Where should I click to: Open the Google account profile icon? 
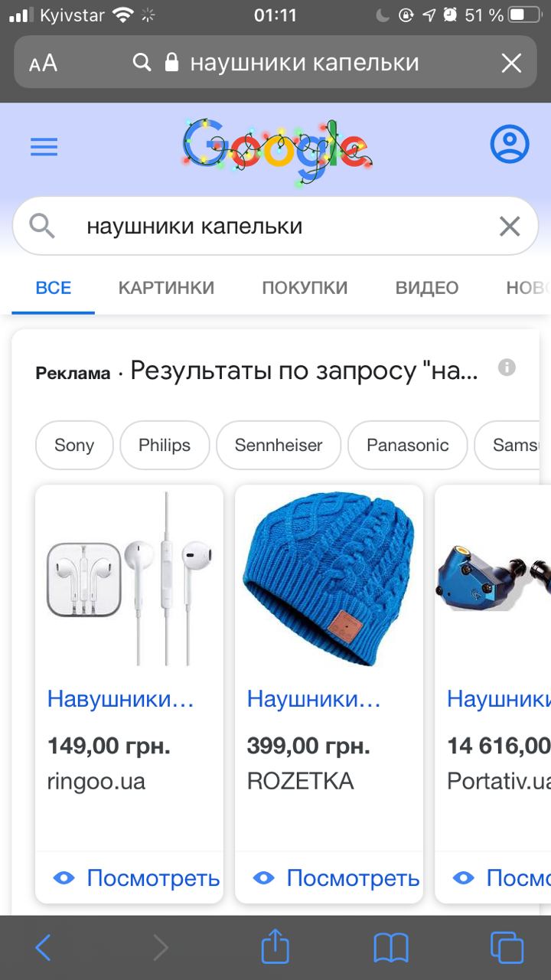509,144
